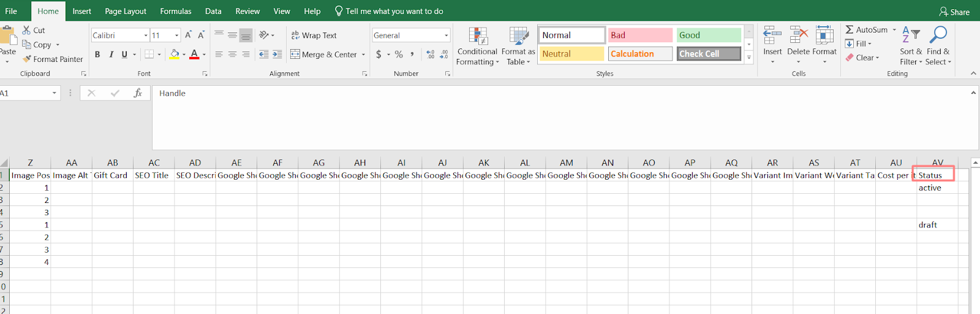Click Merge & Center
Image resolution: width=980 pixels, height=314 pixels.
(323, 55)
